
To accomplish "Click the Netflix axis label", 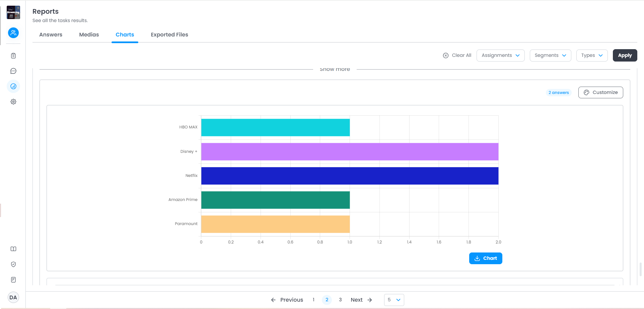I will [x=192, y=176].
